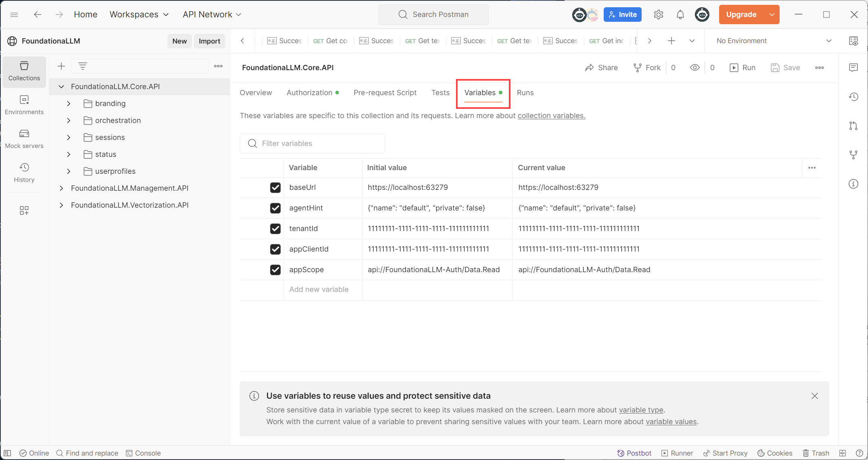
Task: Open the Mock servers sidebar panel
Action: pos(24,139)
